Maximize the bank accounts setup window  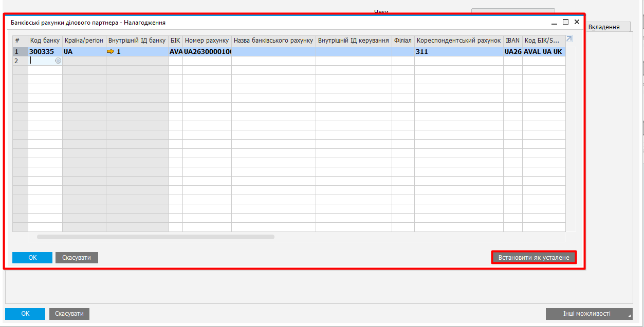click(565, 22)
